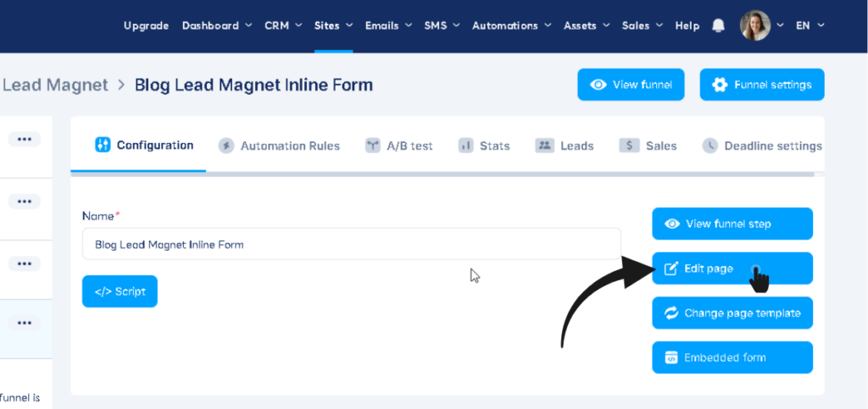This screenshot has width=868, height=409.
Task: Open the first step's three-dot menu
Action: pyautogui.click(x=25, y=139)
